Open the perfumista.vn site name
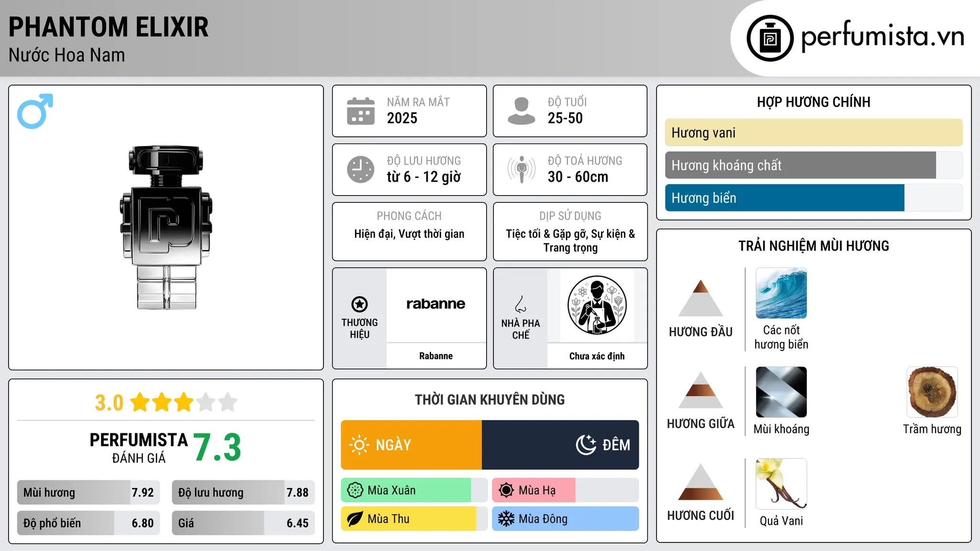Viewport: 980px width, 551px height. tap(883, 37)
